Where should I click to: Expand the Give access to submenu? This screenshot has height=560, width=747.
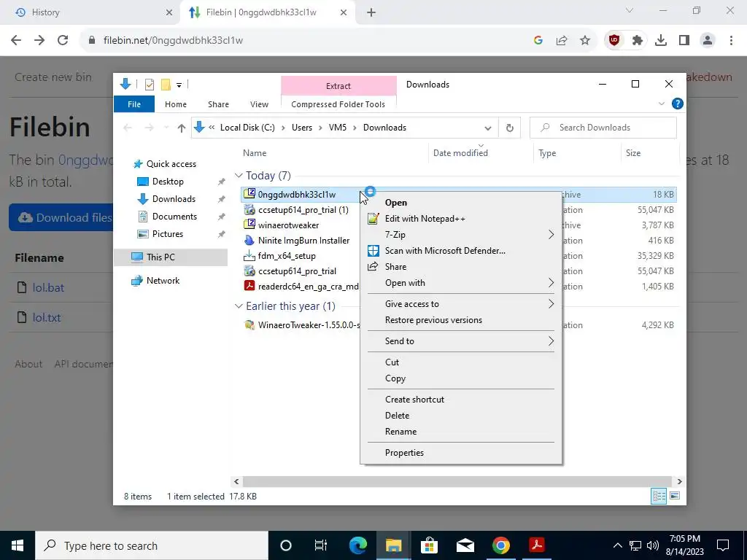[461, 304]
